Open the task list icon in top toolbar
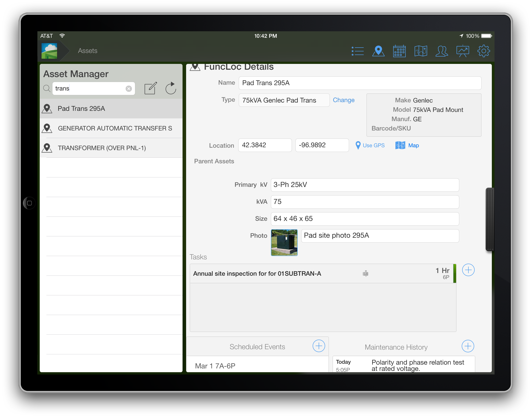This screenshot has height=418, width=532. click(357, 51)
